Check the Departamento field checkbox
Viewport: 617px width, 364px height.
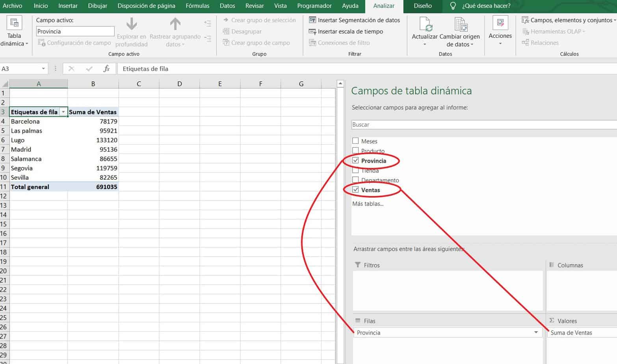point(355,180)
